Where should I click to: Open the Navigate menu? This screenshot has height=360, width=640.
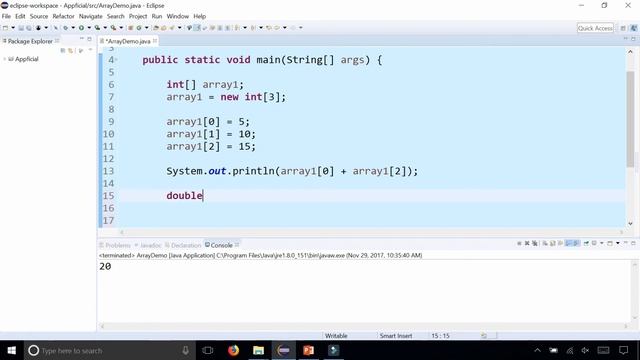click(91, 16)
